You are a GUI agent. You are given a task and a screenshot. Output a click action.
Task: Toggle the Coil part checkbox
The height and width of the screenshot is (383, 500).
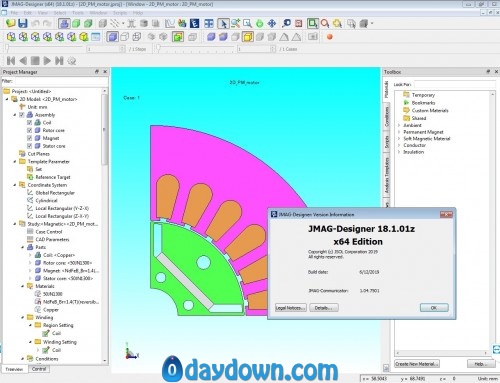29,123
